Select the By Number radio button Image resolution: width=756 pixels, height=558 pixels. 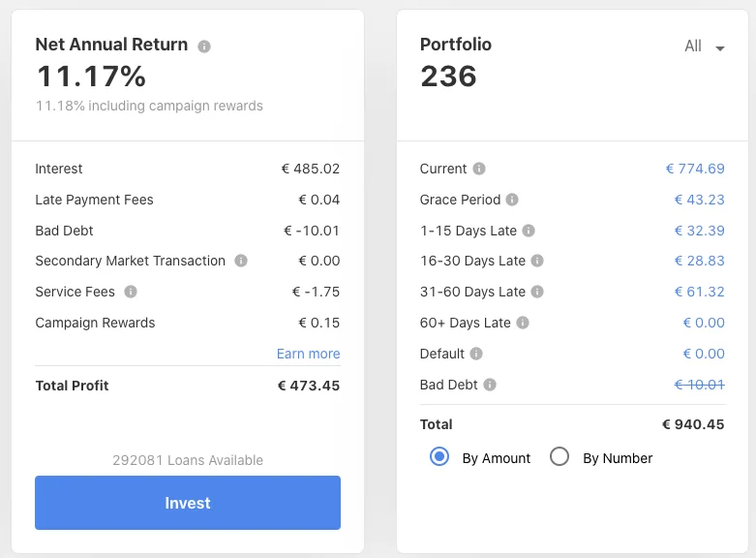pos(559,456)
